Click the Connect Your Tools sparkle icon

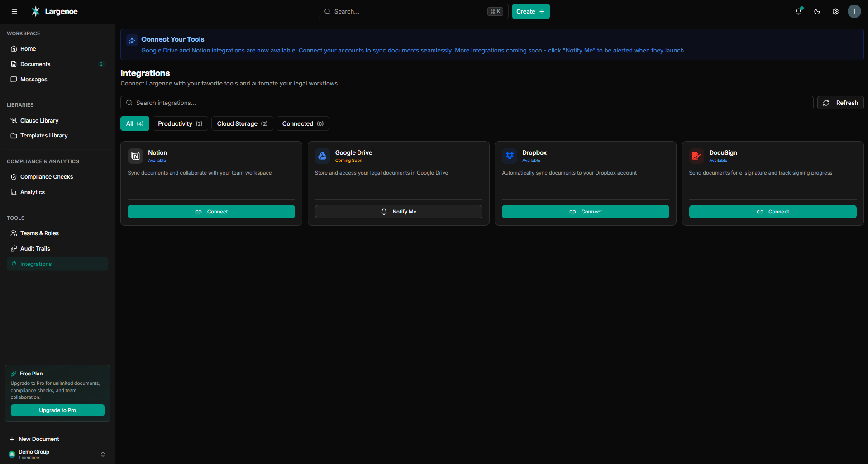tap(132, 40)
